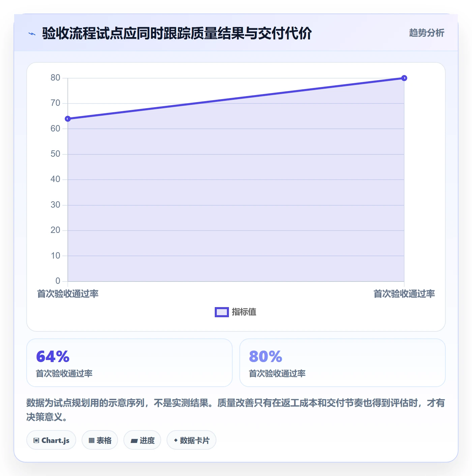Image resolution: width=472 pixels, height=476 pixels.
Task: Click the caption under the 64% value
Action: click(x=64, y=374)
